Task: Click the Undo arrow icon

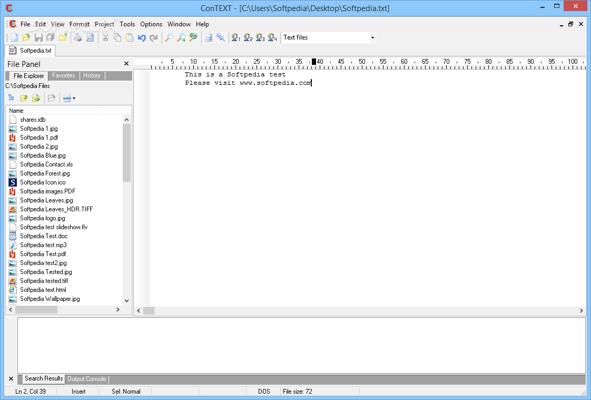Action: pos(142,37)
